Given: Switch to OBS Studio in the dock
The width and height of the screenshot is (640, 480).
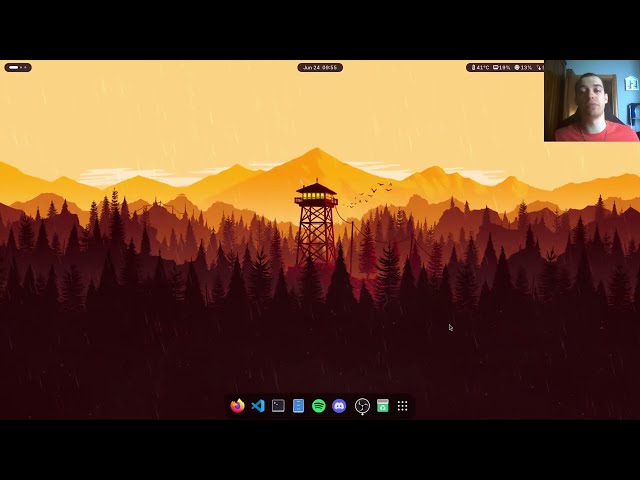Looking at the screenshot, I should tap(362, 406).
